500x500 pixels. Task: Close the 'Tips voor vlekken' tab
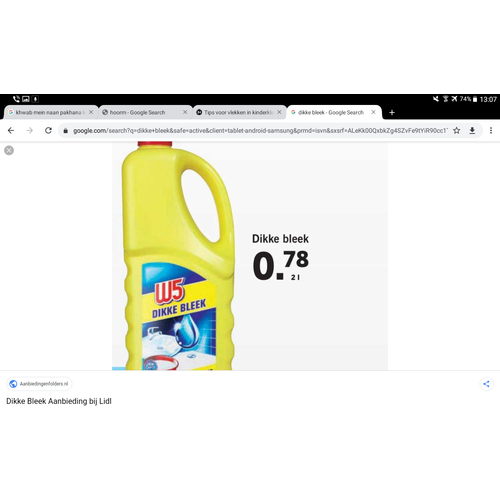point(279,112)
